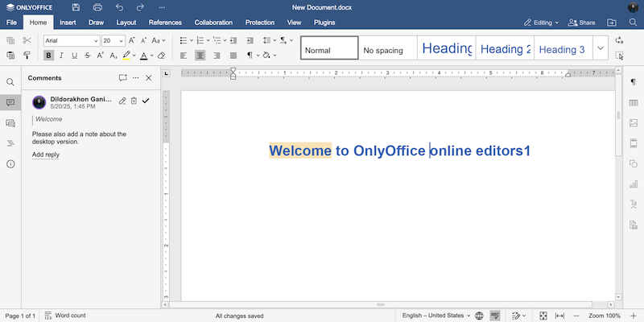
Task: Click the yellow highlight color button
Action: 126,56
